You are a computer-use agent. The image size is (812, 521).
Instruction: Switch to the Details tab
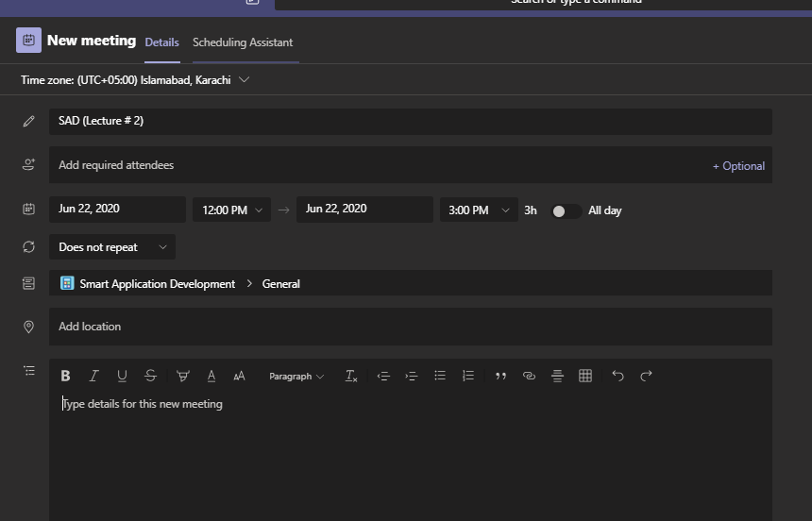click(x=162, y=42)
